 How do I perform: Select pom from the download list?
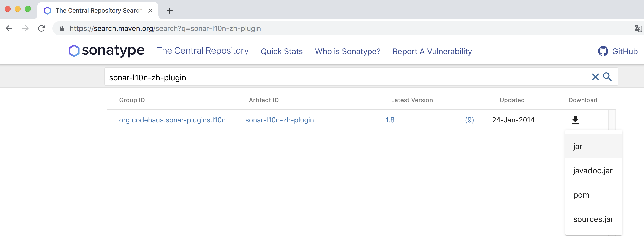581,195
